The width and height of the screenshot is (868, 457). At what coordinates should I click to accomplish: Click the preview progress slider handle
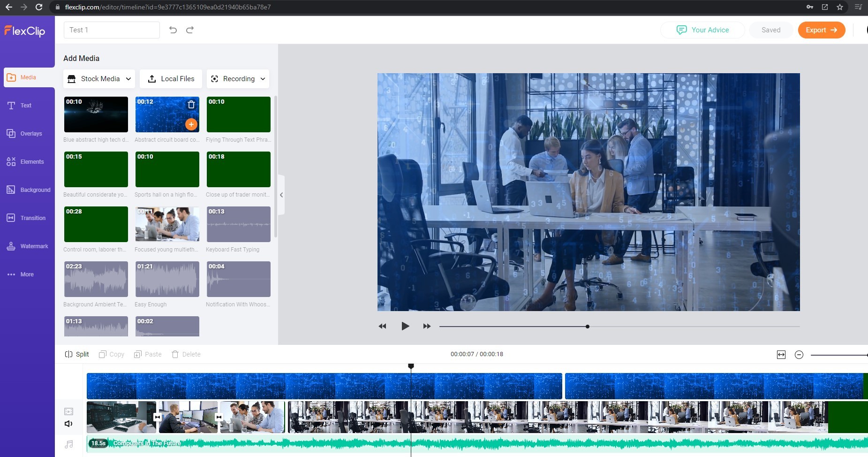(587, 327)
